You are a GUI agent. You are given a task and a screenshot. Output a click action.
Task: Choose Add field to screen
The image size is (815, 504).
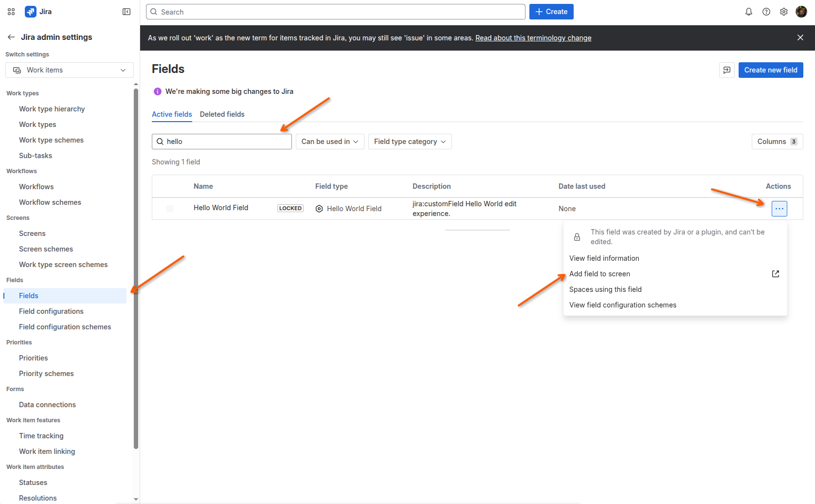(675, 274)
